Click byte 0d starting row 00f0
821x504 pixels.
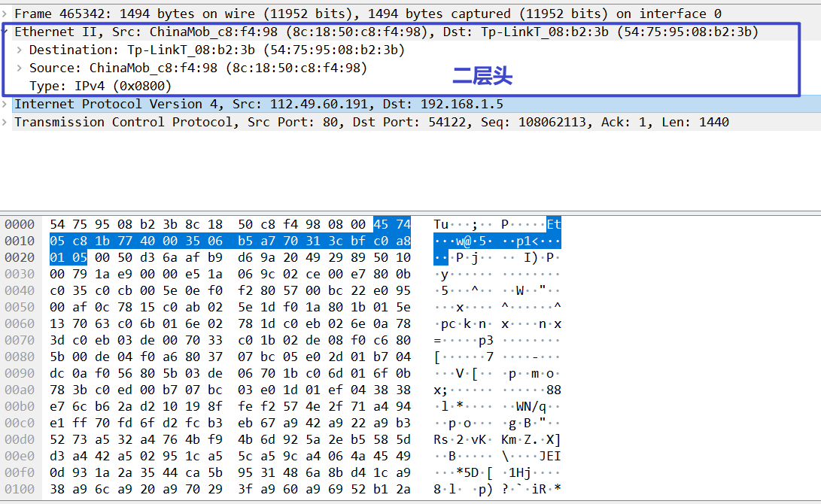coord(57,472)
